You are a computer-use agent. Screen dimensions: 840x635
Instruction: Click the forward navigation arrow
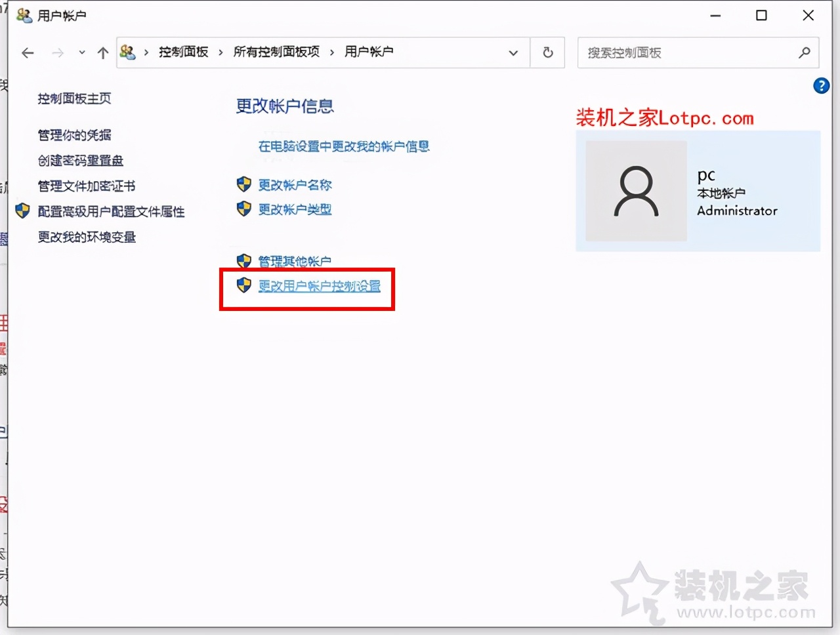click(58, 53)
